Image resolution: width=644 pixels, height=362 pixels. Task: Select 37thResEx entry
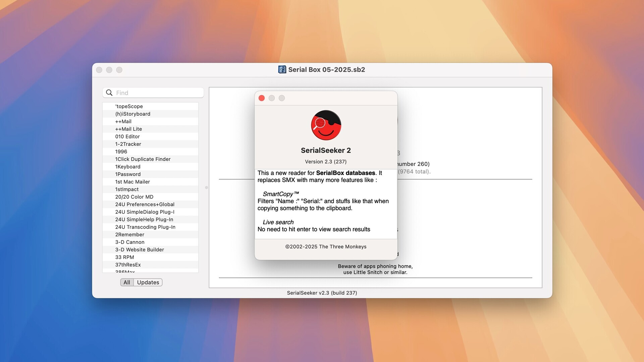coord(150,265)
